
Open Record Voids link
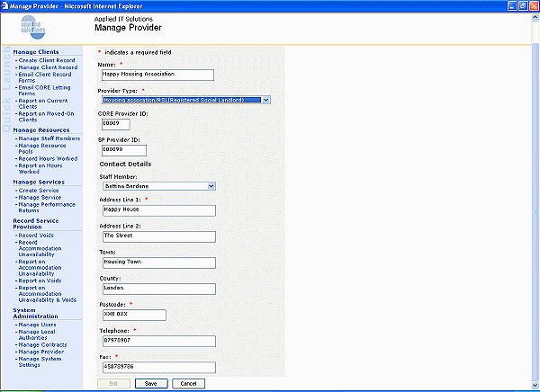click(36, 236)
